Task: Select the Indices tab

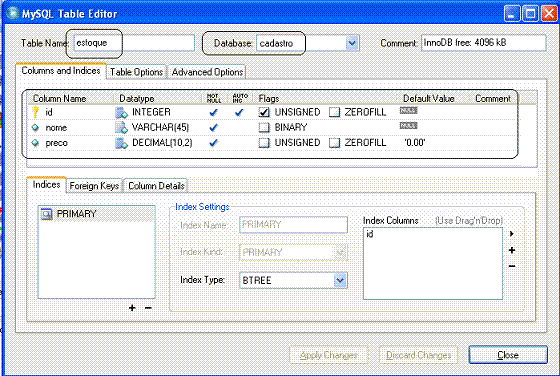Action: click(46, 185)
